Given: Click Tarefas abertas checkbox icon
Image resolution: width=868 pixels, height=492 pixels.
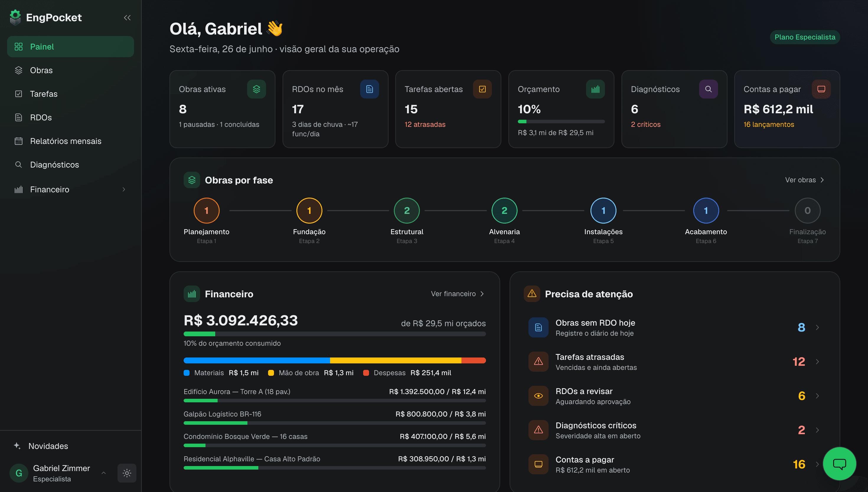Looking at the screenshot, I should 482,89.
